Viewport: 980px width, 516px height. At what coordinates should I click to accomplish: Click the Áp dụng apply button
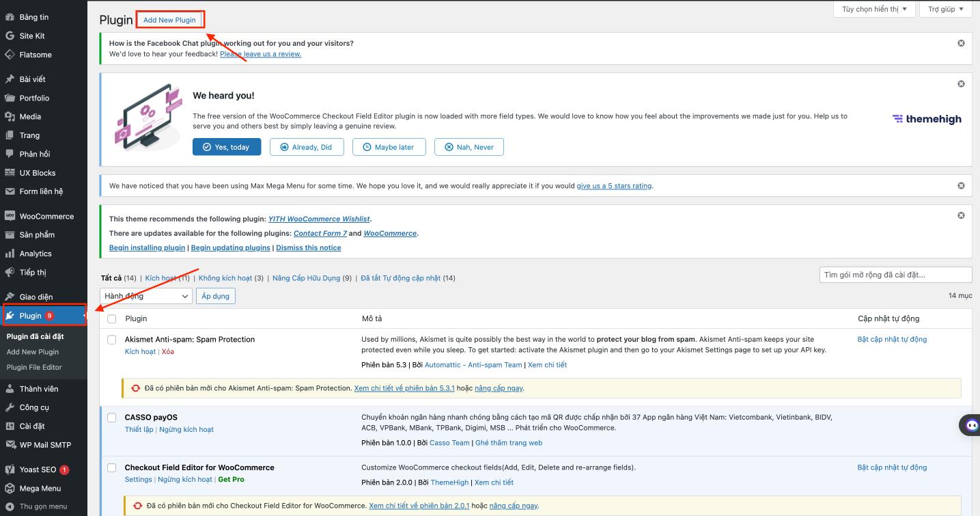[216, 296]
